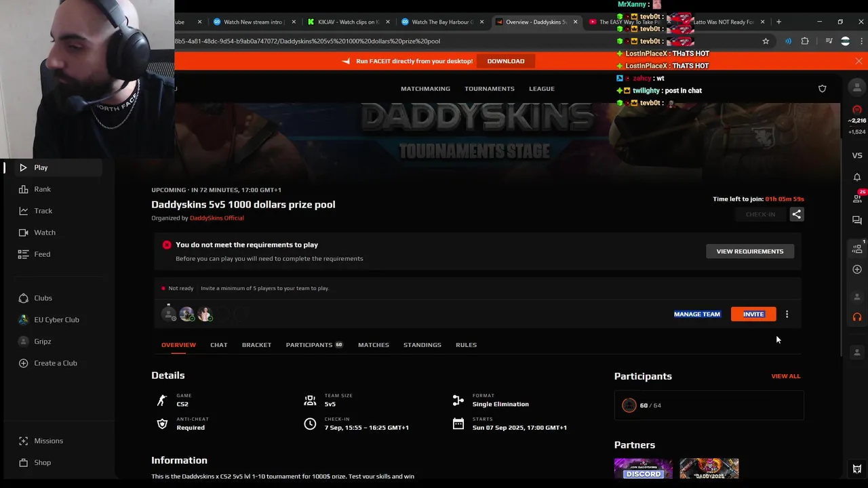Open Tournaments in top navigation
Image resolution: width=868 pixels, height=488 pixels.
pos(490,89)
